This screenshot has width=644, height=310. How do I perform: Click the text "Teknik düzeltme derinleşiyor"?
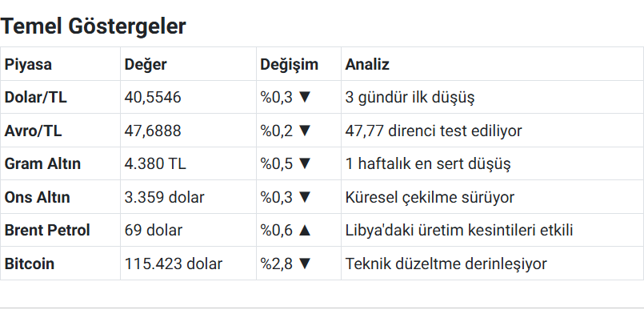tap(446, 264)
